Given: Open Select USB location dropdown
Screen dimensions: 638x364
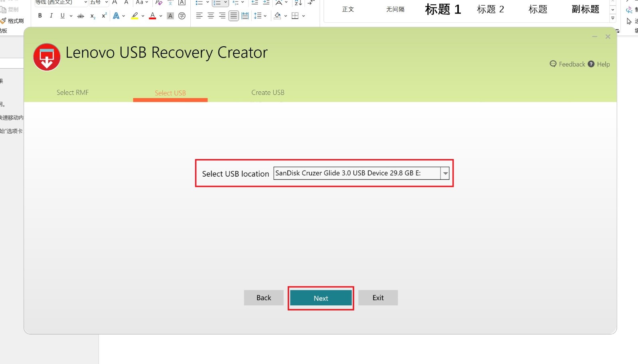Looking at the screenshot, I should [445, 173].
